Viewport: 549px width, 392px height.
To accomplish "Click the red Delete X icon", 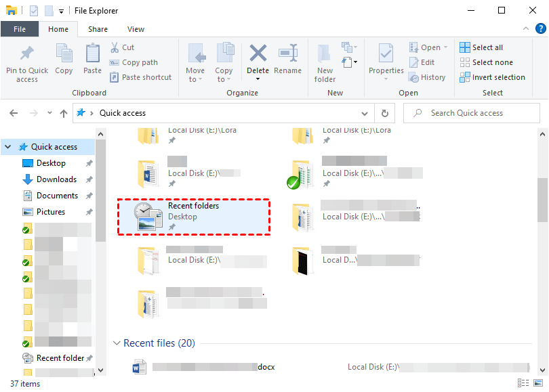I will 258,53.
